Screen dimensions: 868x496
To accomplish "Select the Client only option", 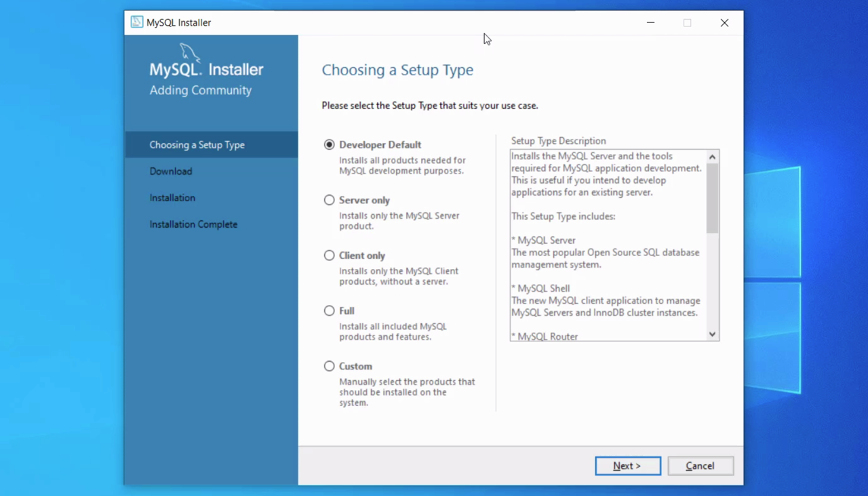I will pyautogui.click(x=330, y=255).
